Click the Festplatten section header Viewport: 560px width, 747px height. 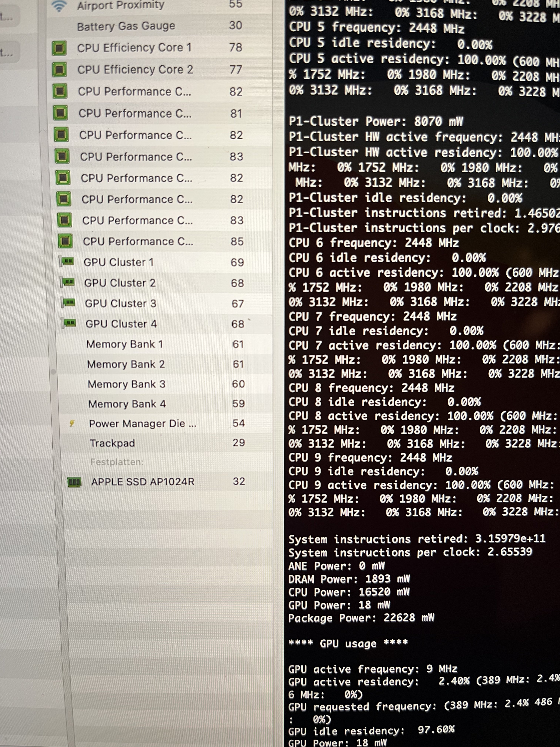(117, 462)
